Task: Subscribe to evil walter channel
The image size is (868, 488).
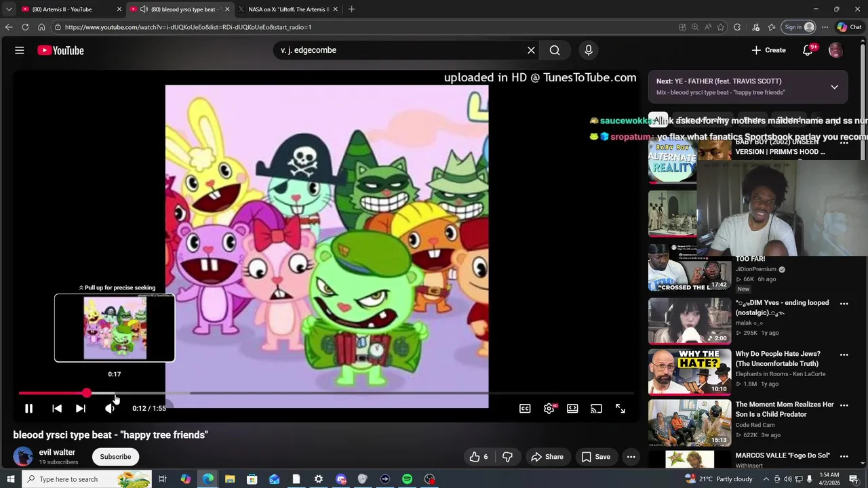Action: pyautogui.click(x=115, y=457)
